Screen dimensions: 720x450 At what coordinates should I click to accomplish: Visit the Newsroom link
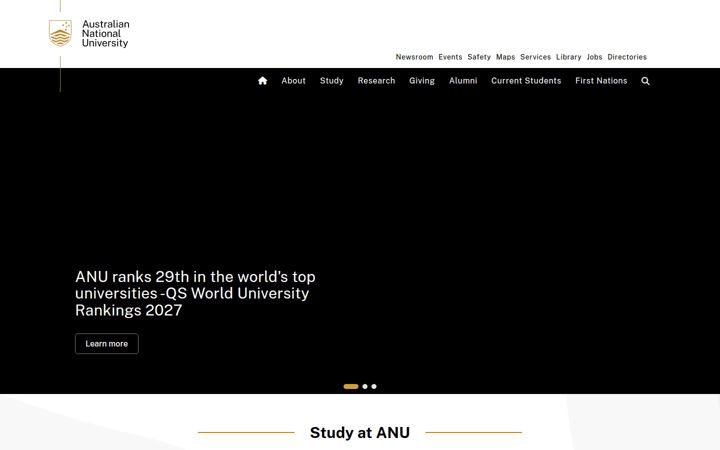pos(414,57)
